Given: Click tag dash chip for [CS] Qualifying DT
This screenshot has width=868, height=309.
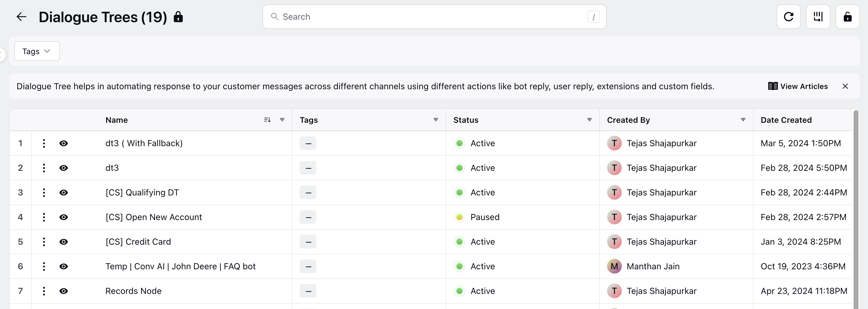Looking at the screenshot, I should pos(308,193).
